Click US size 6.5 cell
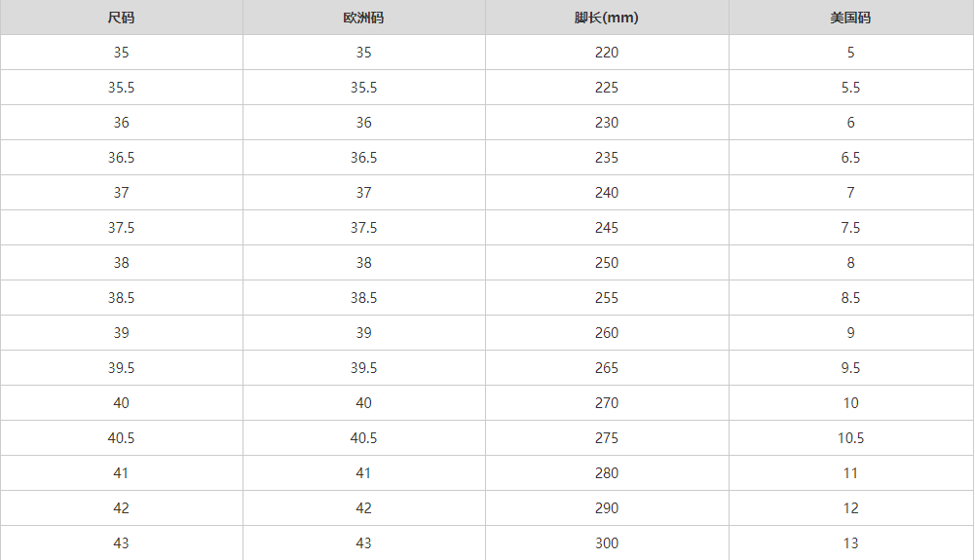975x560 pixels. coord(850,158)
